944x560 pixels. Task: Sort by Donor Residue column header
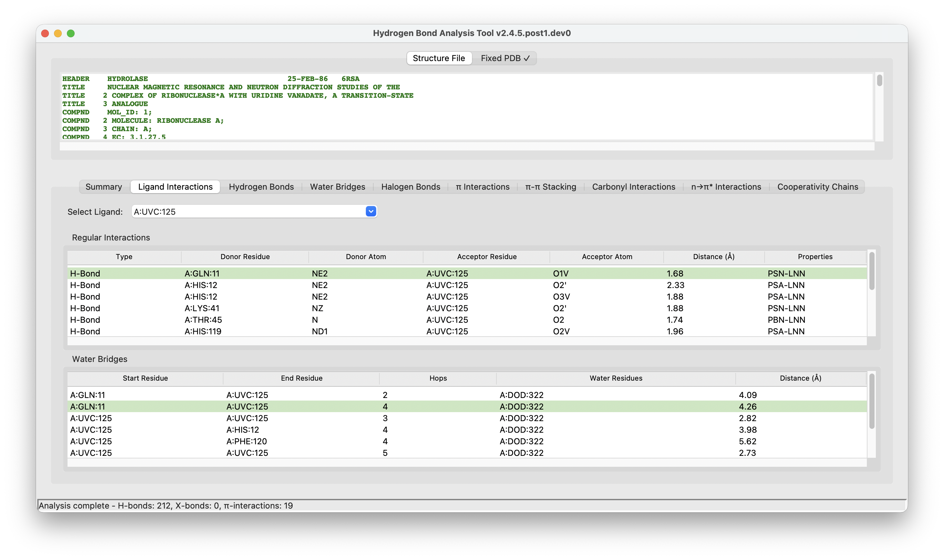[x=245, y=257]
